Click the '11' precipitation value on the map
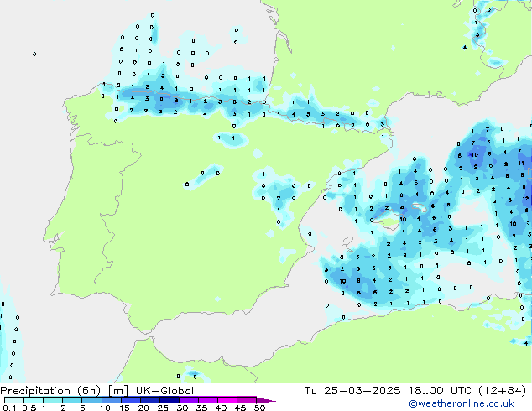 (521, 163)
